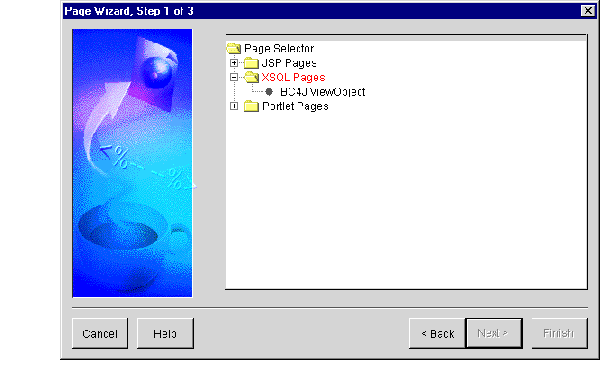600x376 pixels.
Task: Click the bullet icon beside BC4J ViewObject
Action: [x=269, y=92]
